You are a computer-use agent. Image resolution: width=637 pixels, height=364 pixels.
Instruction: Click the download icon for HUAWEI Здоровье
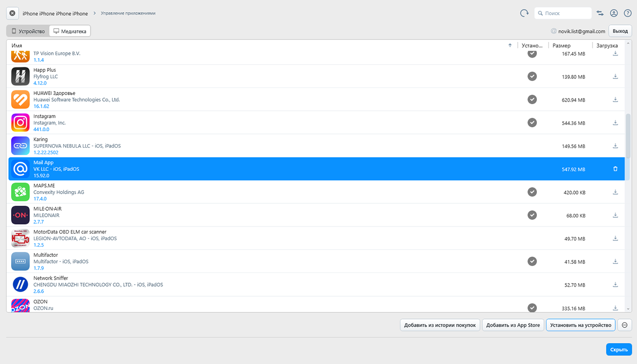pyautogui.click(x=615, y=100)
